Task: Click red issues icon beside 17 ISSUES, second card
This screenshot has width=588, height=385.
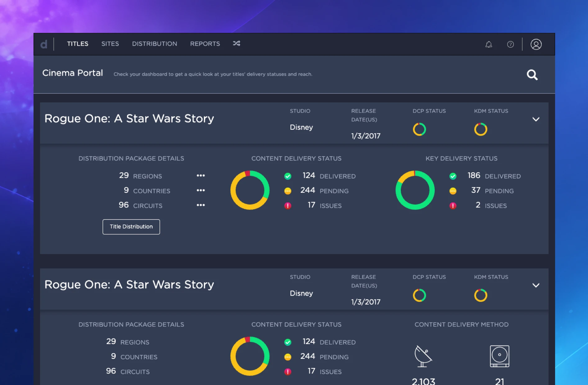Action: (288, 372)
